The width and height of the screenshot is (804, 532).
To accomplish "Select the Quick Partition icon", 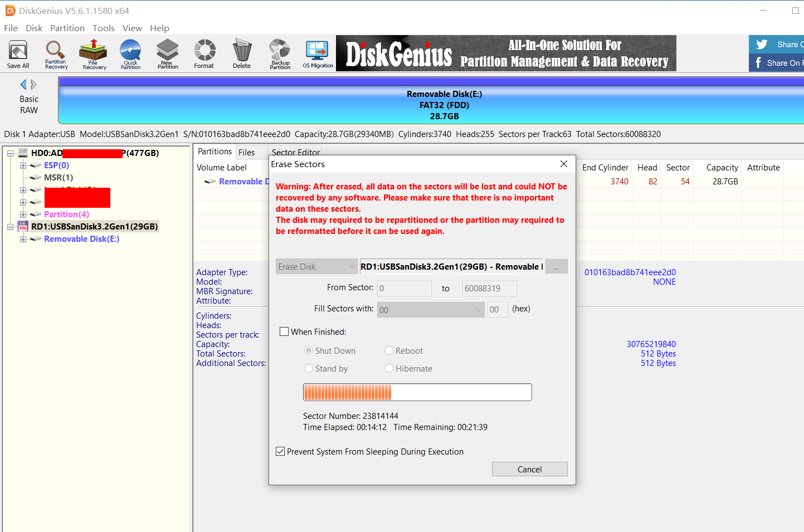I will 130,54.
